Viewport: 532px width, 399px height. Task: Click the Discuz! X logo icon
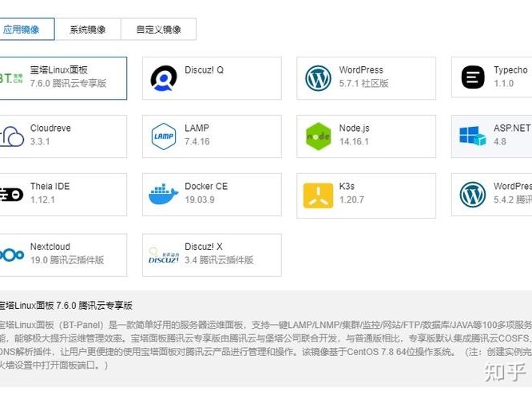[x=164, y=256]
